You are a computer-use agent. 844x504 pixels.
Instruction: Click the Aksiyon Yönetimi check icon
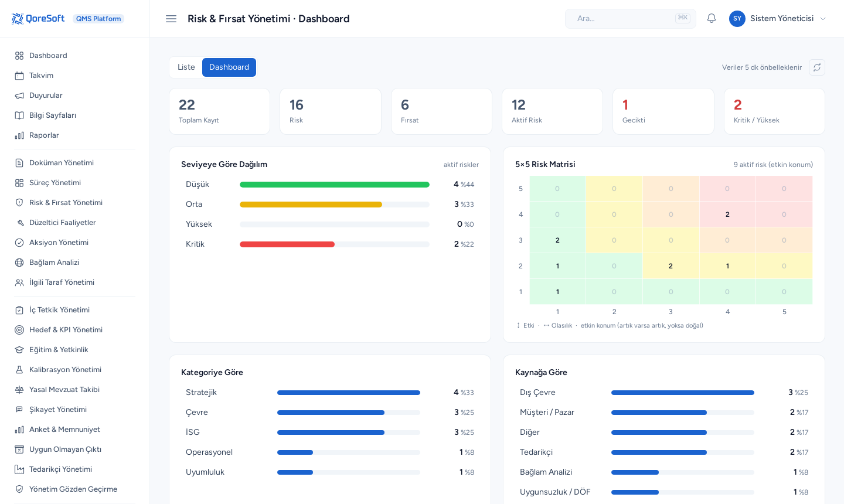(19, 243)
